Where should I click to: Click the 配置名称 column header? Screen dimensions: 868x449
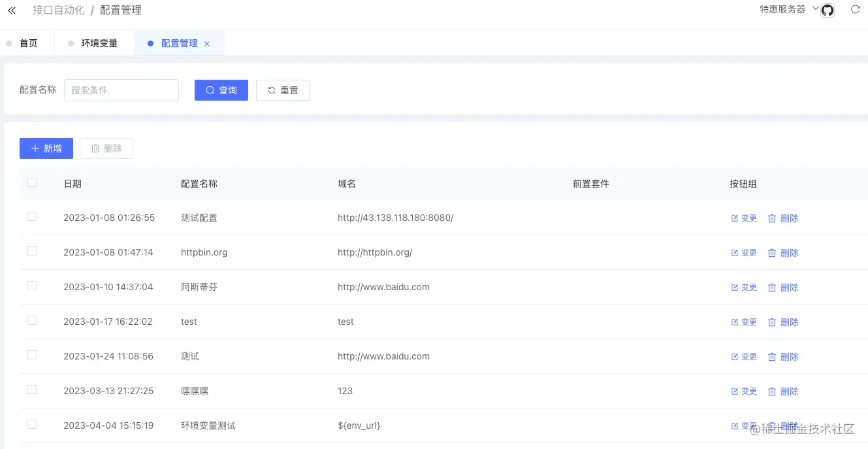[199, 184]
